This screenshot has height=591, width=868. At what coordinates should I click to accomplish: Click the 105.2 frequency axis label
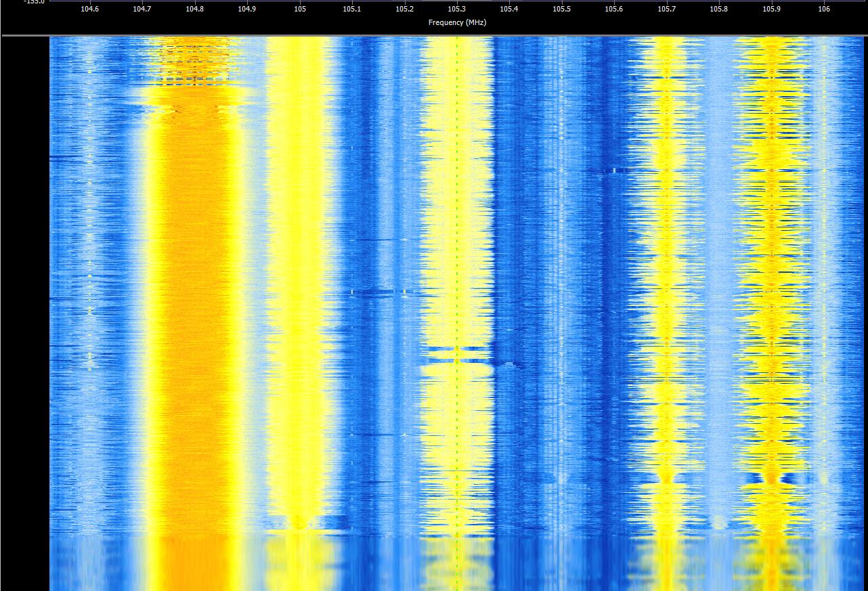(x=405, y=9)
